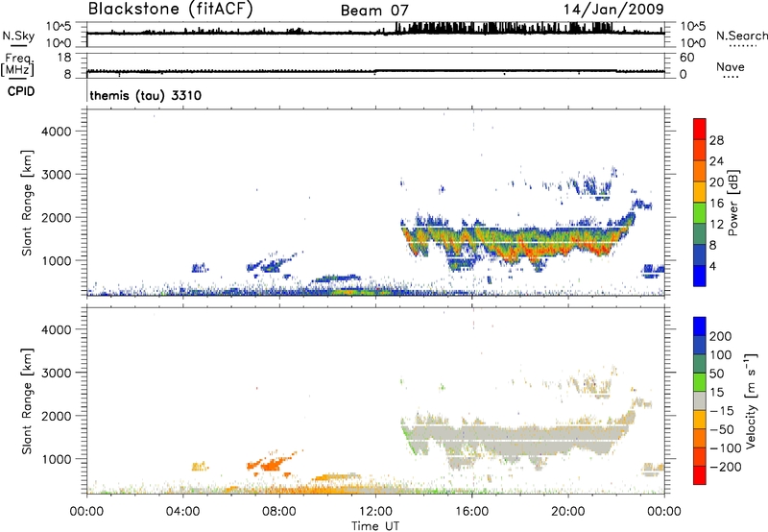Click the "Time UT" axis title
The height and width of the screenshot is (532, 768).
[375, 525]
